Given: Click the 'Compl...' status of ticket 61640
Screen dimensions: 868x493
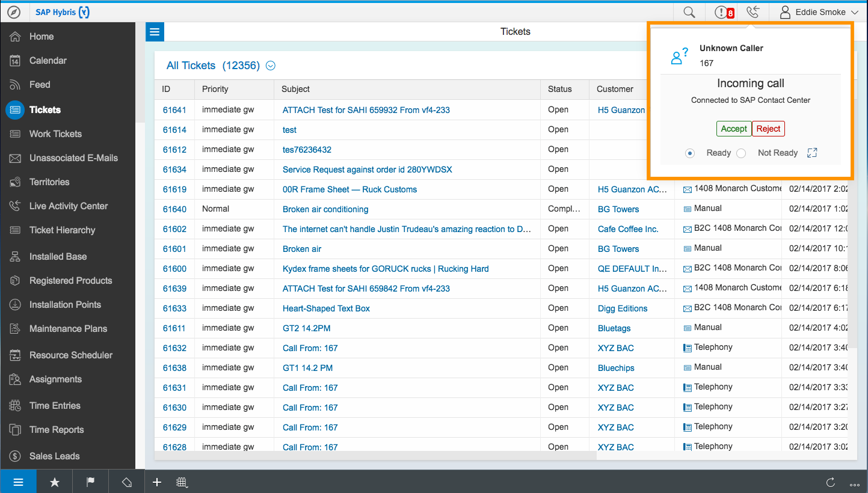Looking at the screenshot, I should coord(564,209).
